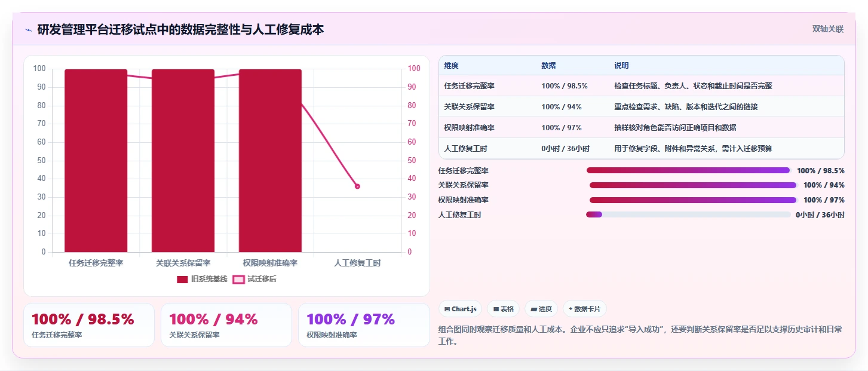Click the 100% / 98.5% data card

coord(89,325)
